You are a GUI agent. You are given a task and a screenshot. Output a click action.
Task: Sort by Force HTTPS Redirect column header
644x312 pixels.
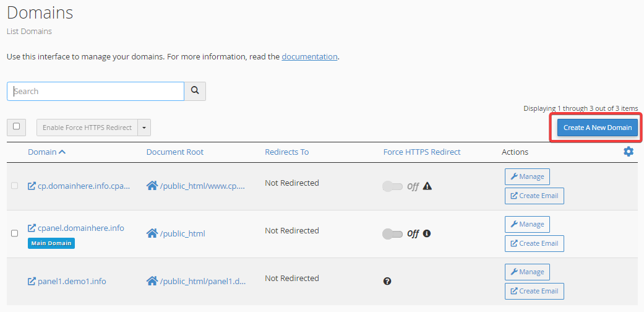pyautogui.click(x=422, y=152)
